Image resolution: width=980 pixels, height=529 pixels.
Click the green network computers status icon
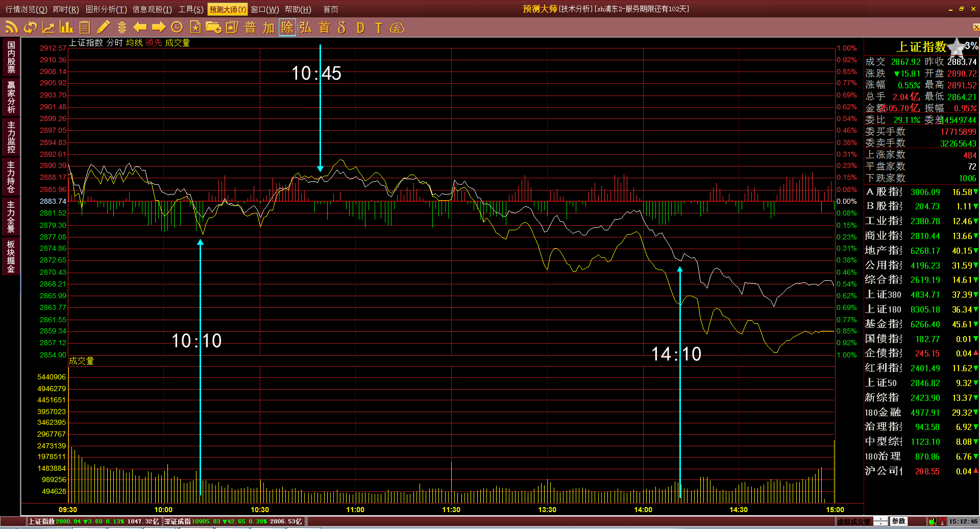(933, 521)
